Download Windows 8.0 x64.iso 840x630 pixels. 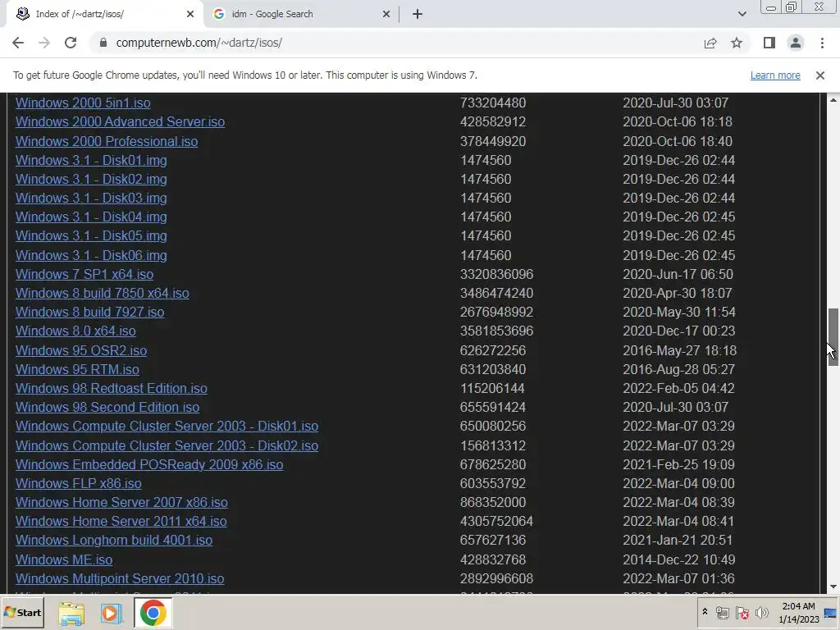coord(75,331)
